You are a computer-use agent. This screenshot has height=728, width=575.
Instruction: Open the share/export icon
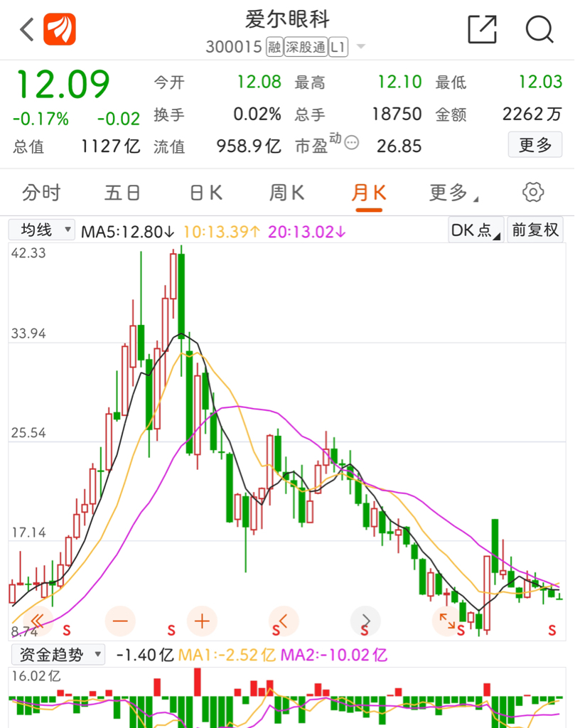coord(482,29)
